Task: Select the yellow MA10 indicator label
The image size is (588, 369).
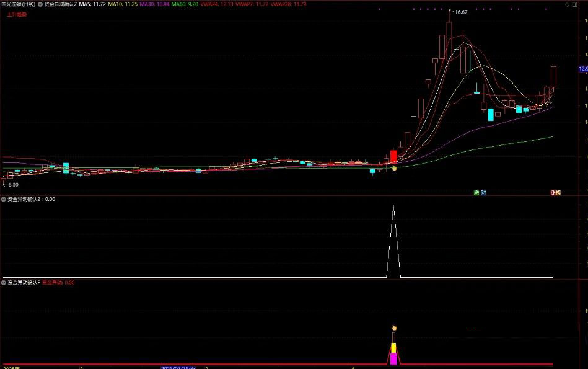Action: click(123, 4)
